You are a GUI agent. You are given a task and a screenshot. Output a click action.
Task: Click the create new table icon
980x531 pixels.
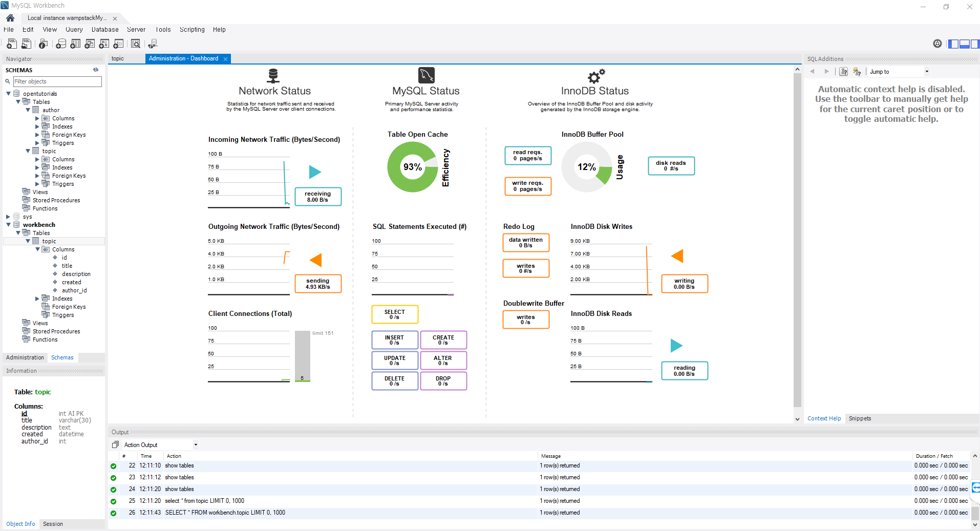pyautogui.click(x=75, y=44)
